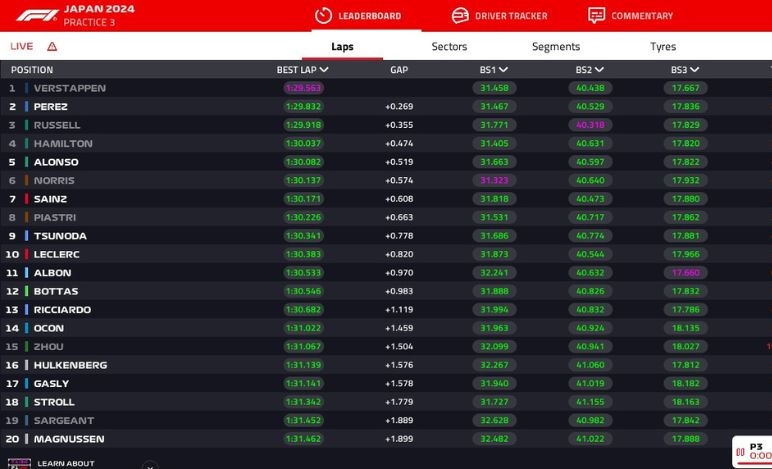Select the Laps tab
The width and height of the screenshot is (772, 469).
[342, 46]
